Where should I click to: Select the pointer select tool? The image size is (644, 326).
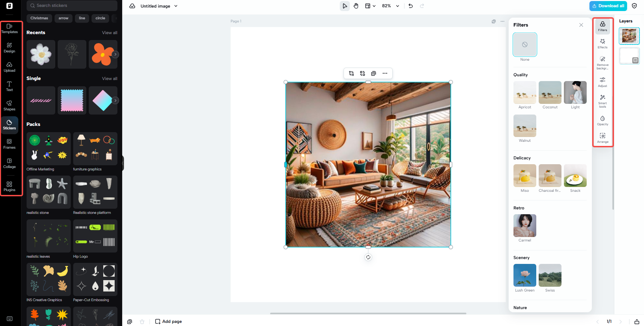[x=345, y=6]
